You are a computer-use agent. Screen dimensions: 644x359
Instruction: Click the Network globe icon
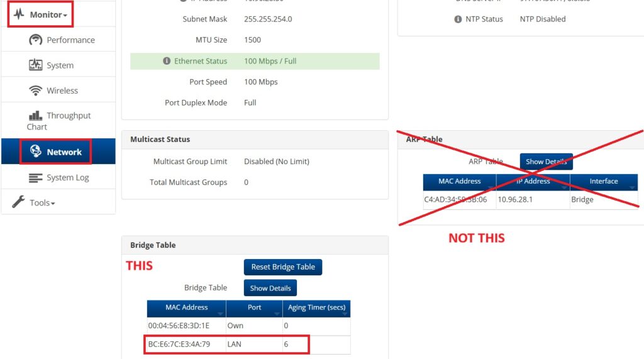pyautogui.click(x=36, y=152)
